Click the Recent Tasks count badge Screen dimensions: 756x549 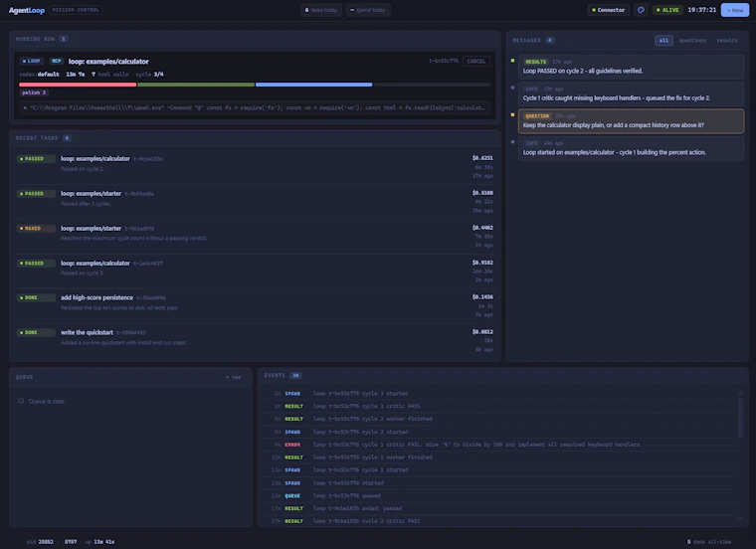click(67, 138)
